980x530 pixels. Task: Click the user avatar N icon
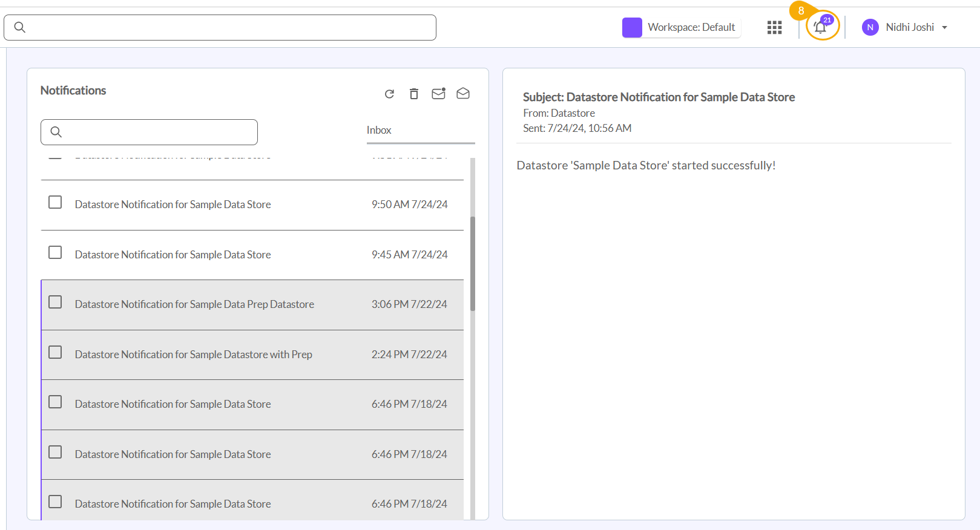point(870,27)
